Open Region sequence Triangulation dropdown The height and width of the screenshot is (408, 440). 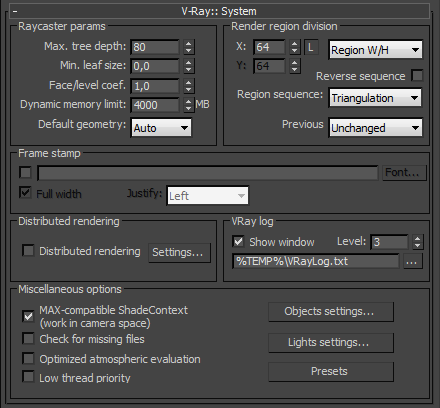click(375, 98)
